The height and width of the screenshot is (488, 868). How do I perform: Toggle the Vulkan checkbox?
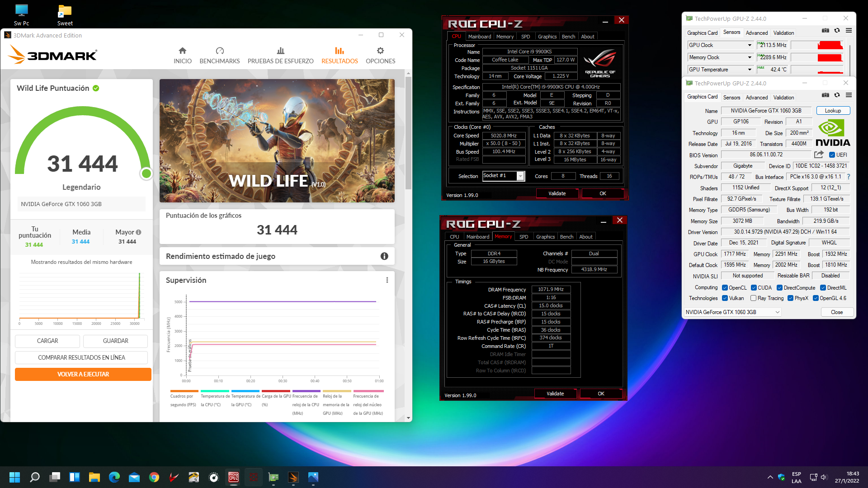coord(725,298)
